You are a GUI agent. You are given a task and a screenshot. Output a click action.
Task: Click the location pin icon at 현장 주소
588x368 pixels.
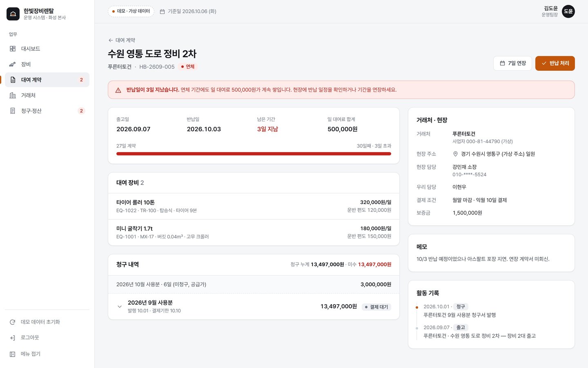click(455, 154)
